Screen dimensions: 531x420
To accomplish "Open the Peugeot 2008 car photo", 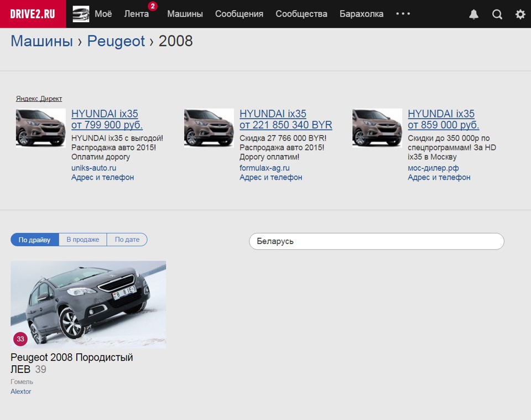I will 88,304.
